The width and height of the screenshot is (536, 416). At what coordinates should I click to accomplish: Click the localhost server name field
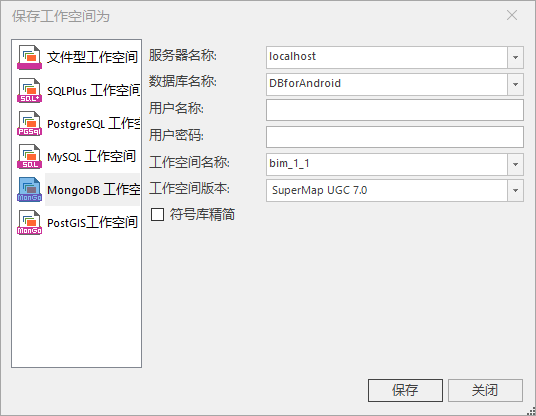(387, 57)
